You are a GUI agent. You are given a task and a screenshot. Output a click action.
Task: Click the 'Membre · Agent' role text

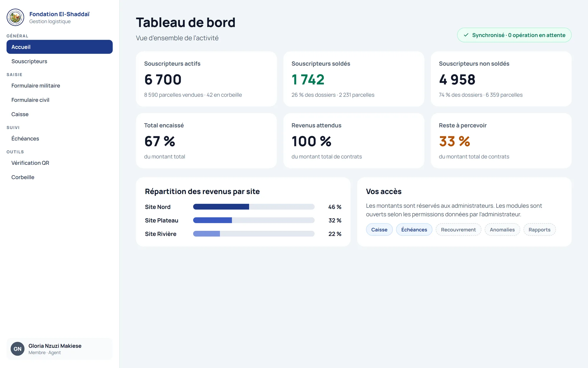coord(45,353)
